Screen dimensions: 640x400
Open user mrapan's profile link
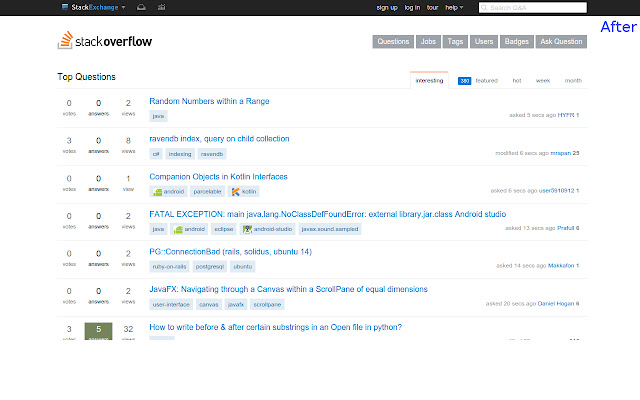click(560, 153)
